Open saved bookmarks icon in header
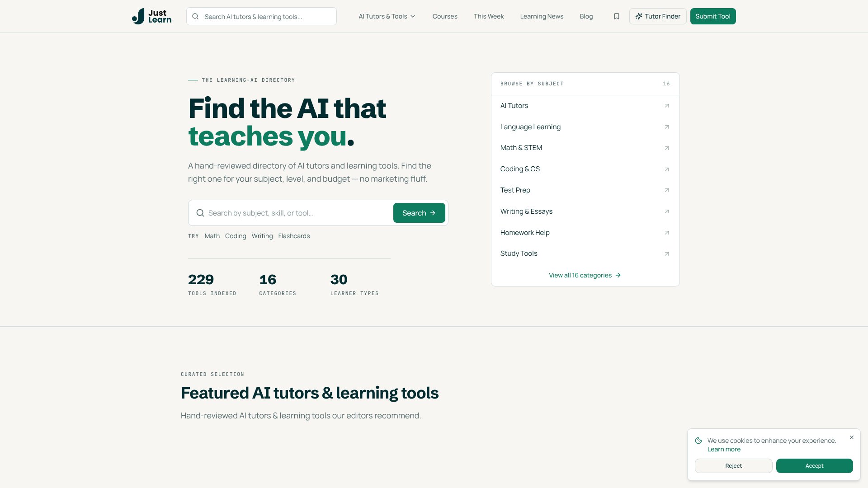Image resolution: width=868 pixels, height=488 pixels. point(616,16)
